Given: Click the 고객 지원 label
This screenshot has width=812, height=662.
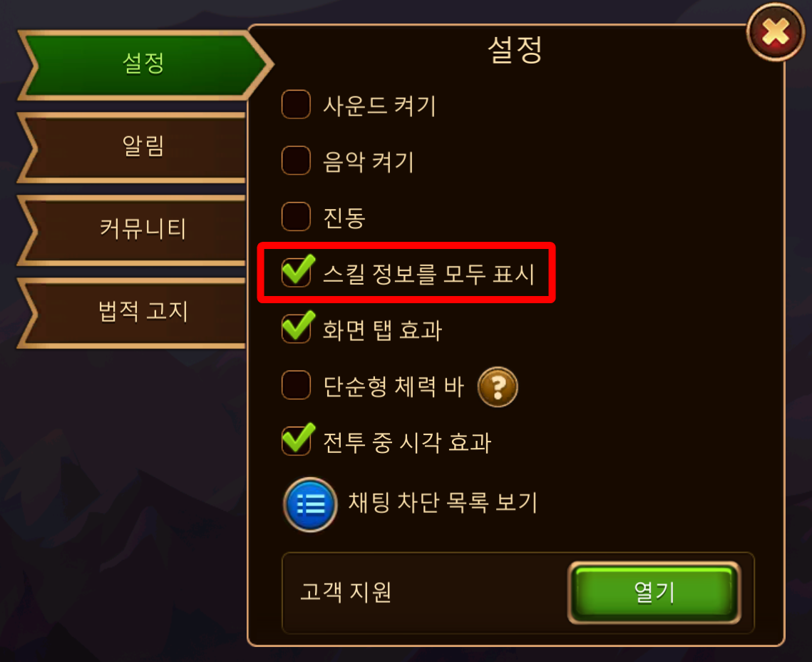Looking at the screenshot, I should tap(346, 592).
